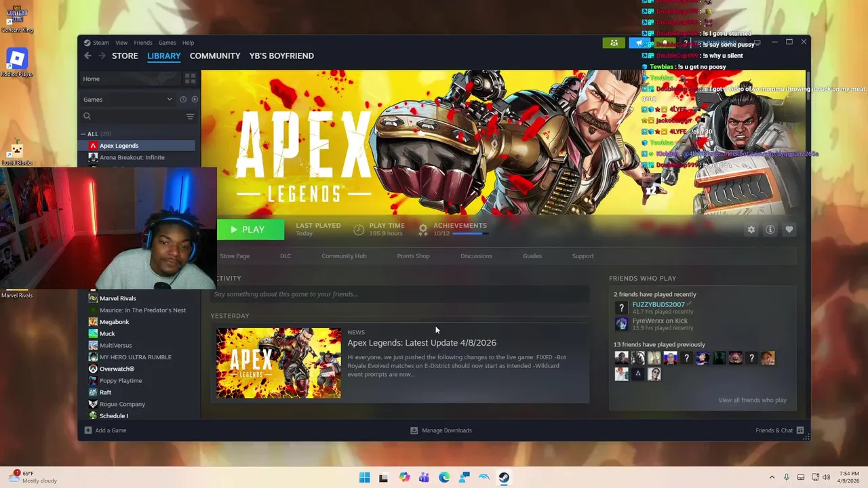
Task: Click the clock recent-sort icon next to Games
Action: click(x=183, y=100)
